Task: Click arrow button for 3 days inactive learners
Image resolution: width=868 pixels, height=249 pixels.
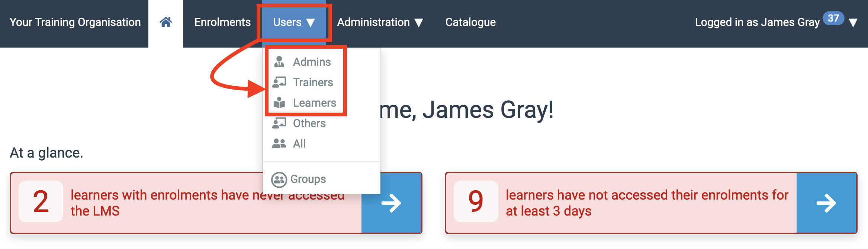Action: (826, 203)
